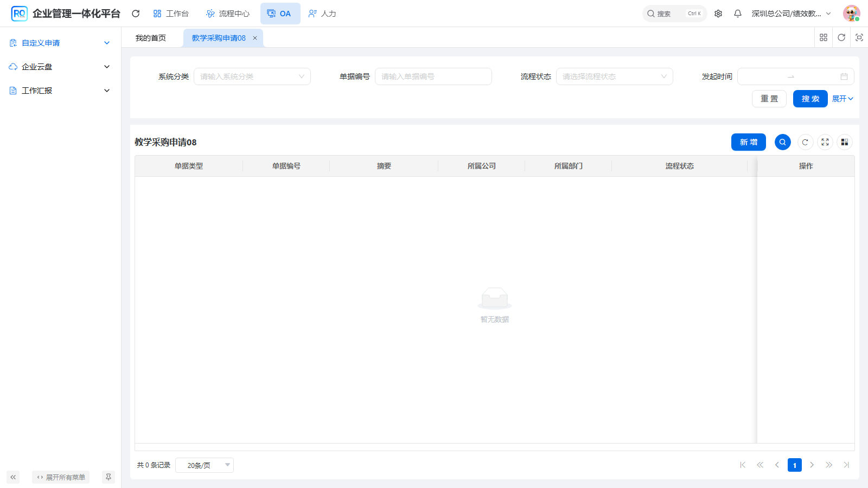Open the 系统分类 dropdown
The height and width of the screenshot is (488, 868).
(x=252, y=76)
